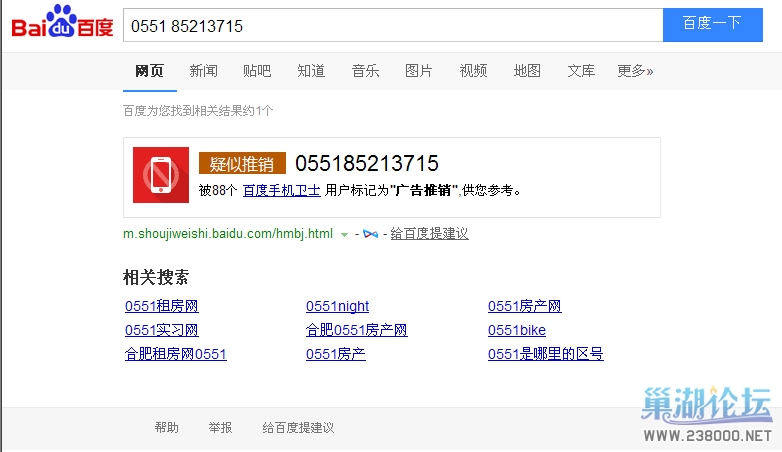
Task: Click the blue share icon beside the URL
Action: [x=370, y=233]
